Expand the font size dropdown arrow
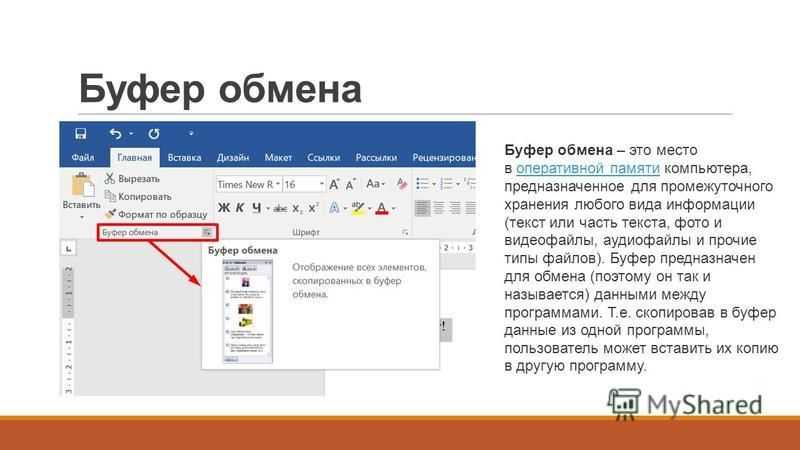The width and height of the screenshot is (800, 450). [x=321, y=184]
